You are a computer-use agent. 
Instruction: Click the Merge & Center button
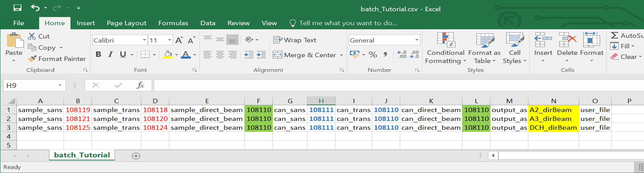(x=305, y=55)
